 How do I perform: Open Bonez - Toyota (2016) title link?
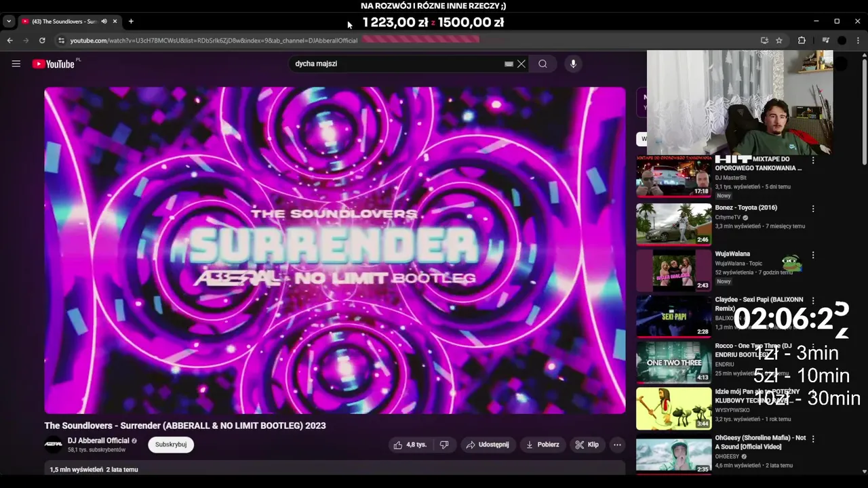pos(746,207)
